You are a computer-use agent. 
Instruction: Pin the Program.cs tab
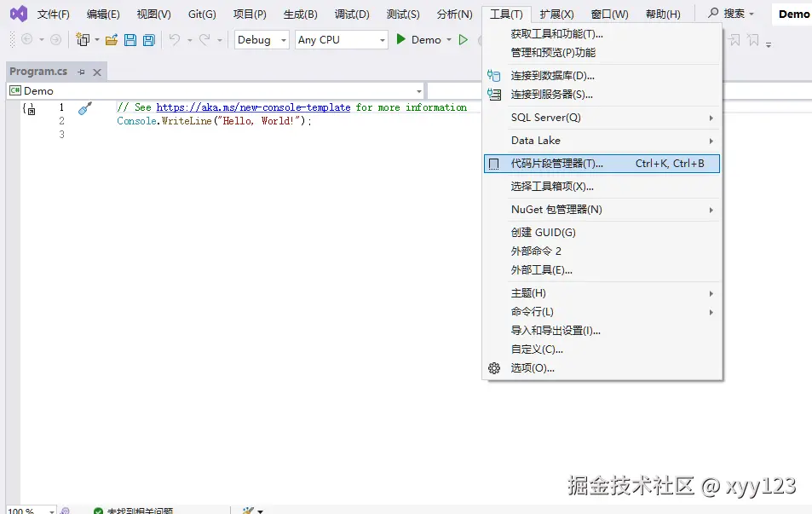(x=81, y=72)
